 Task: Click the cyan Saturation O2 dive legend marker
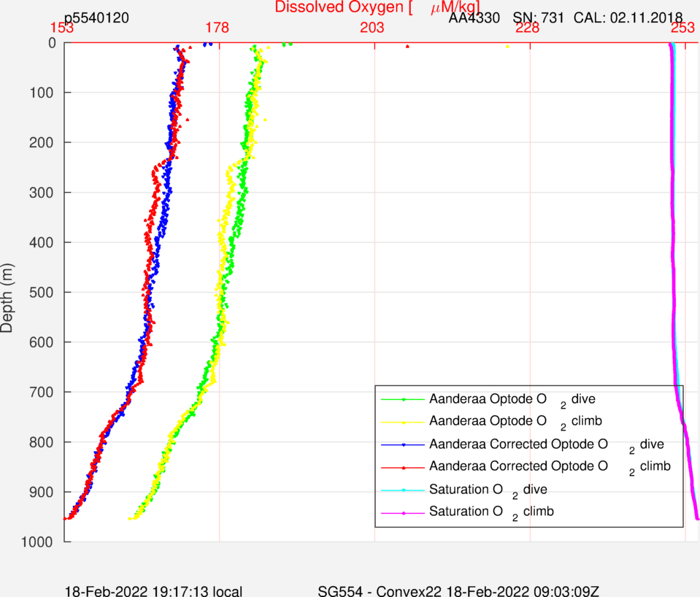(x=404, y=489)
